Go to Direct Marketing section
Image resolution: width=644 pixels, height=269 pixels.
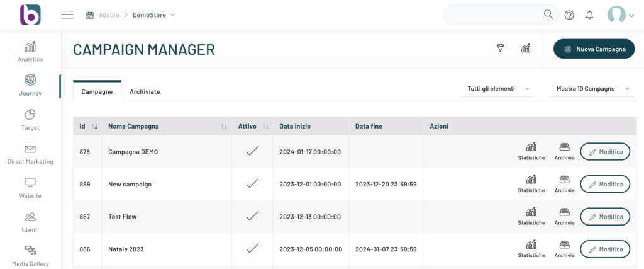point(30,154)
